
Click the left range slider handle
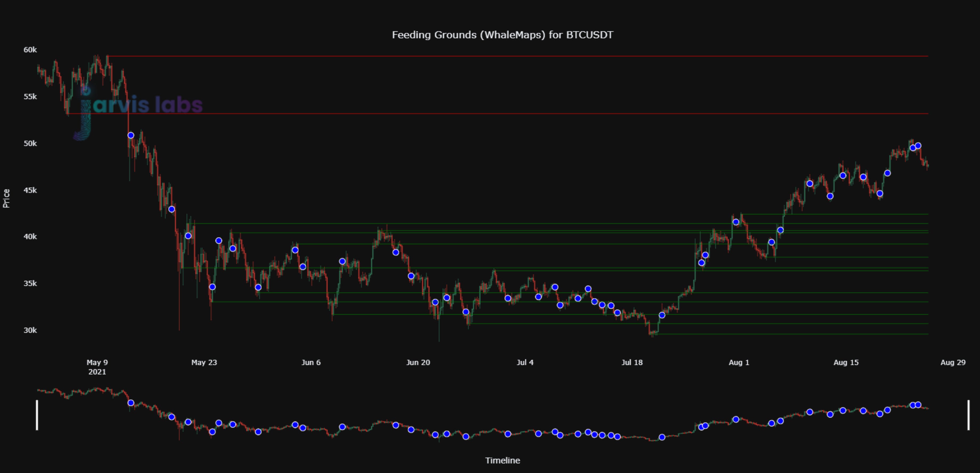tap(37, 415)
